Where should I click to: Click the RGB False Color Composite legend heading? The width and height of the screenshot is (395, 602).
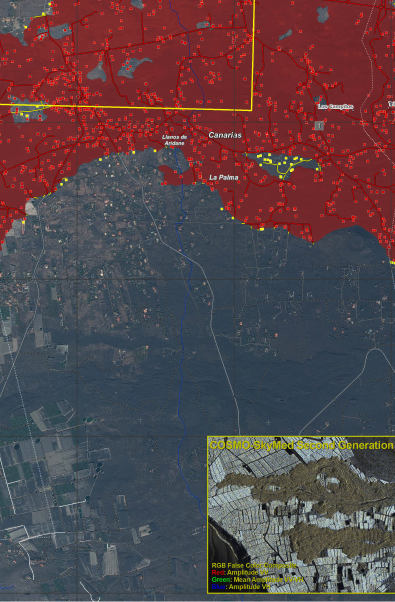pyautogui.click(x=254, y=566)
